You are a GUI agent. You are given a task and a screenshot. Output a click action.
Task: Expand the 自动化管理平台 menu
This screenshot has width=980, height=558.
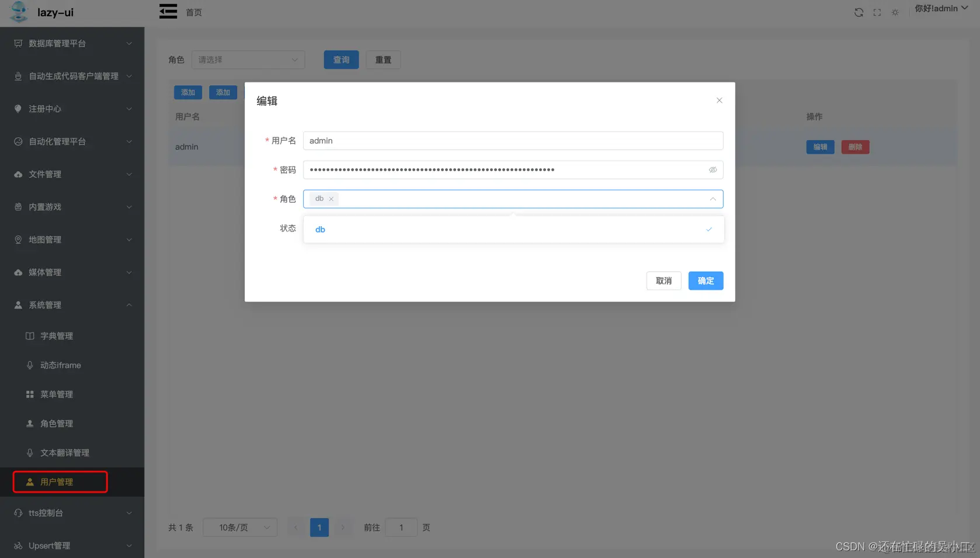(72, 141)
